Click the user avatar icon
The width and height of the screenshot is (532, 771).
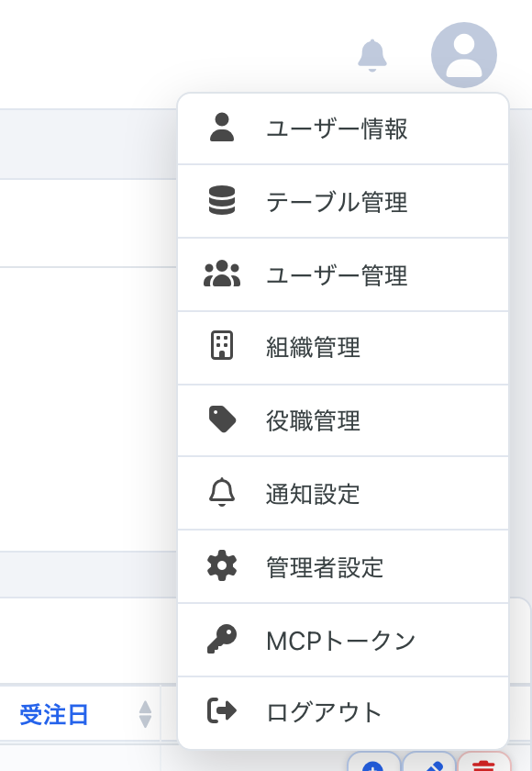(x=464, y=55)
